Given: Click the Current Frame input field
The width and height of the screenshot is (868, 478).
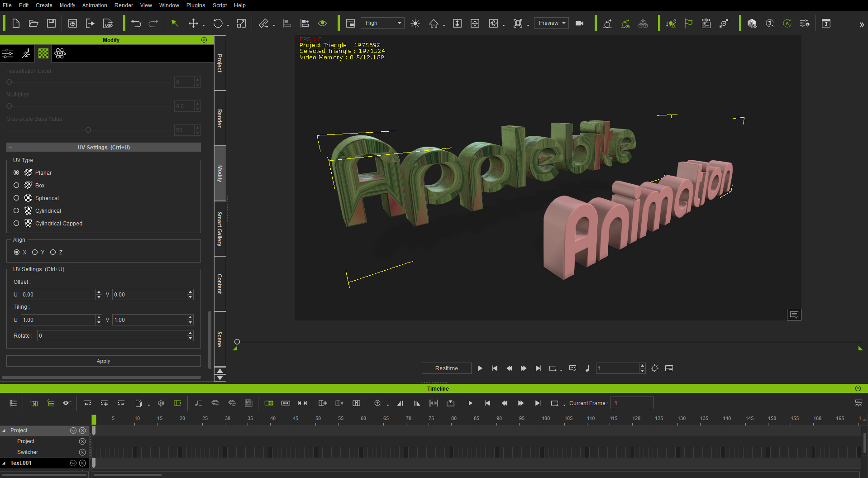Looking at the screenshot, I should click(632, 403).
